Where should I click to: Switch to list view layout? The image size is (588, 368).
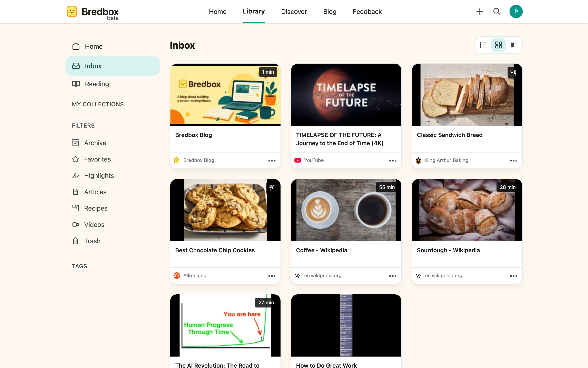(483, 45)
